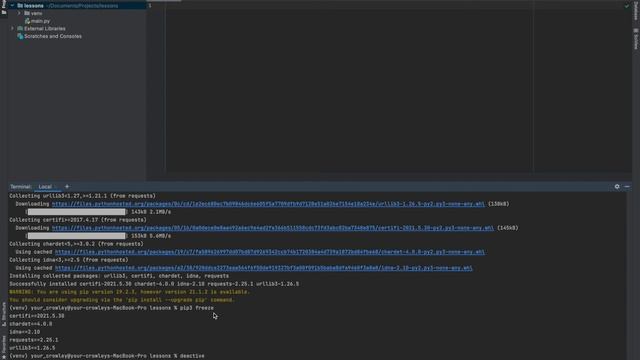
Task: Click 'Collecting idna' terminal line
Action: click(69, 260)
